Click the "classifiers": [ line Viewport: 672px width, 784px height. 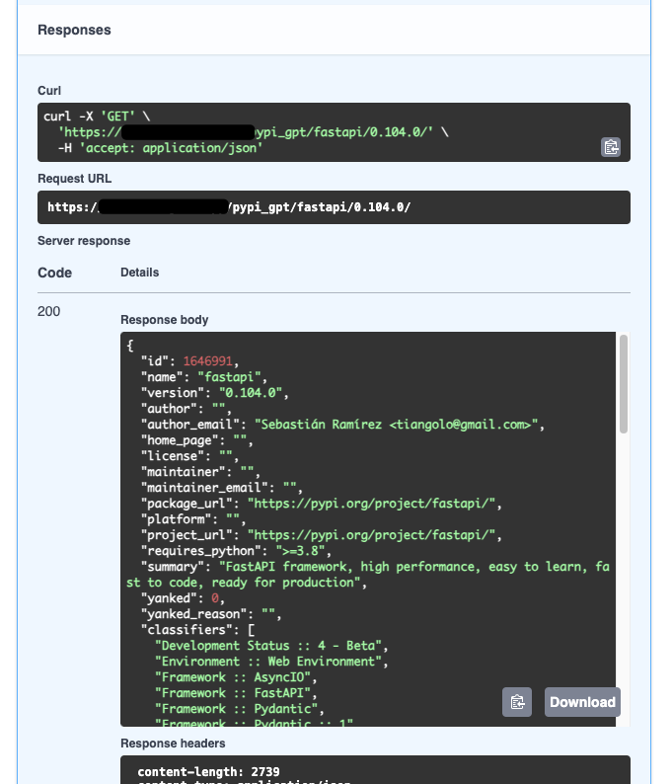(x=198, y=630)
